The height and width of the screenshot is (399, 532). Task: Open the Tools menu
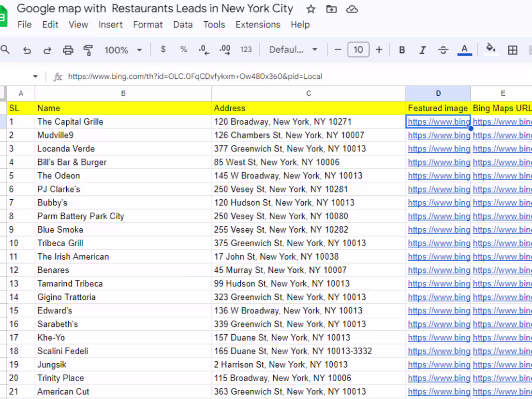click(214, 25)
